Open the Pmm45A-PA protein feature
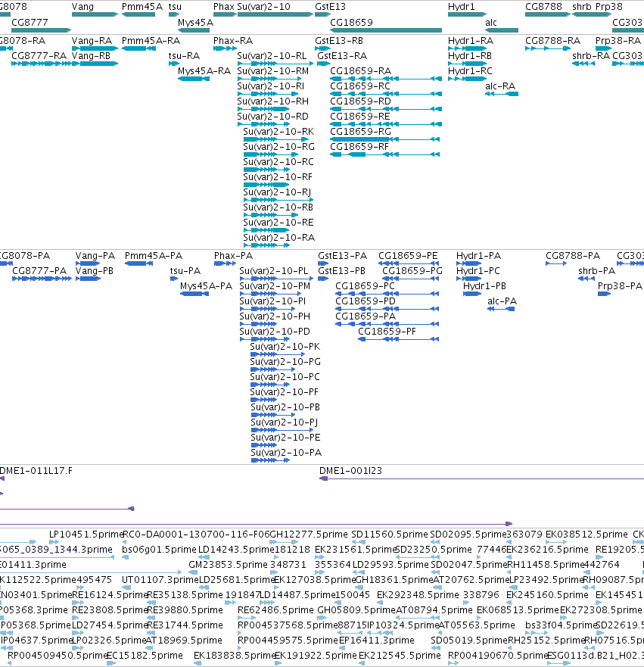The image size is (644, 667). [138, 263]
